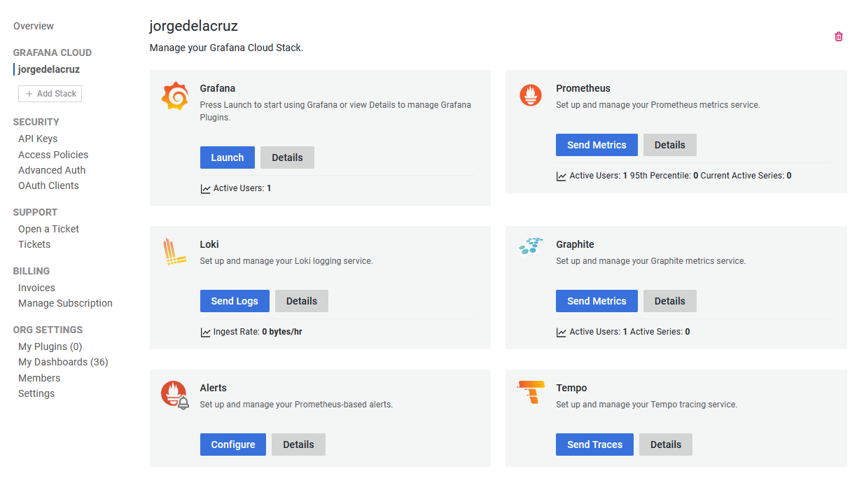Click the Alerts bell logo icon

click(175, 395)
